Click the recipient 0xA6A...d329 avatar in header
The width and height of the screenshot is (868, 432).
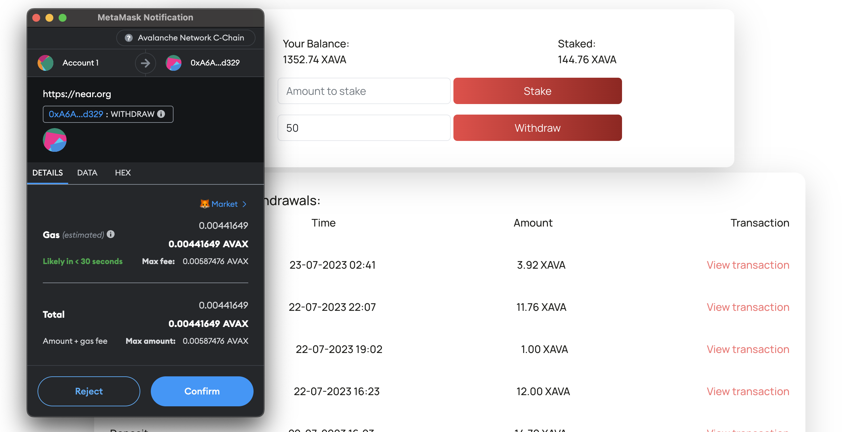pos(174,63)
